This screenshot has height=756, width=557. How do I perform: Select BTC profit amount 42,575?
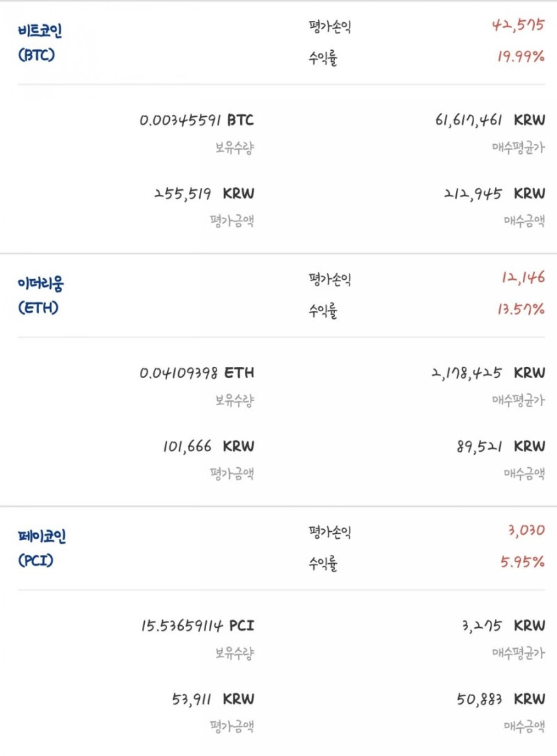tap(518, 24)
